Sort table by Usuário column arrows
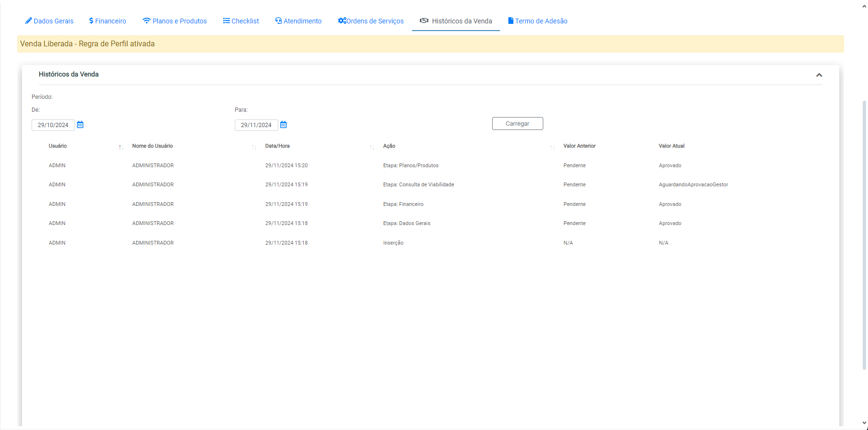The height and width of the screenshot is (430, 868). pos(121,147)
